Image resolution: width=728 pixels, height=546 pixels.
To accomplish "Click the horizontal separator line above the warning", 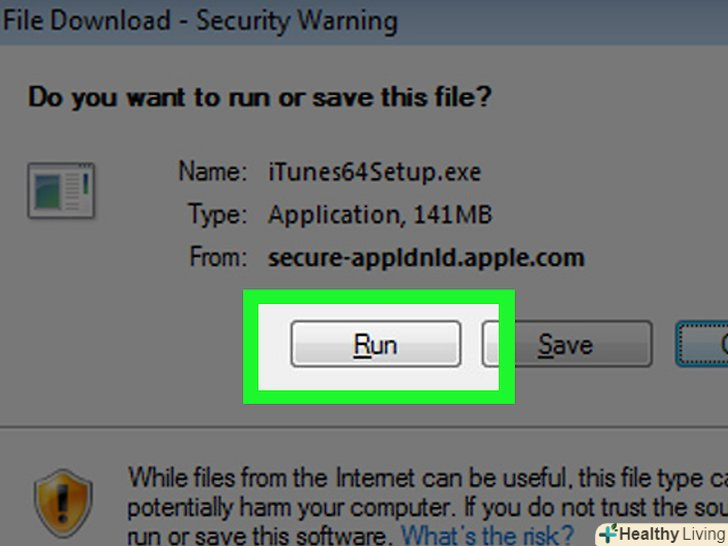I will pyautogui.click(x=364, y=426).
